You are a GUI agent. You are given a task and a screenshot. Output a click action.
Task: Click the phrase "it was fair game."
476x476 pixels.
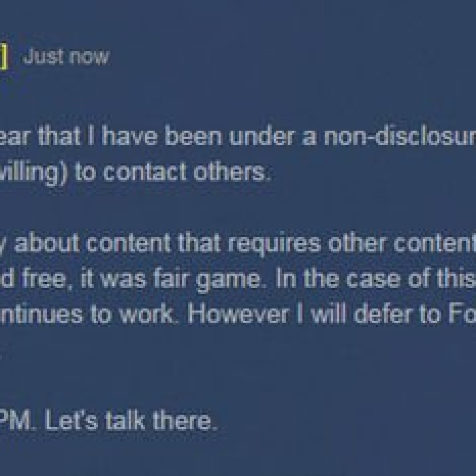pyautogui.click(x=174, y=279)
